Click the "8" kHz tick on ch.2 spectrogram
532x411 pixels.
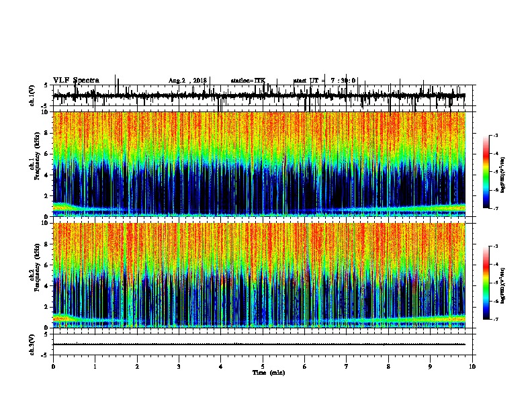tap(47, 244)
